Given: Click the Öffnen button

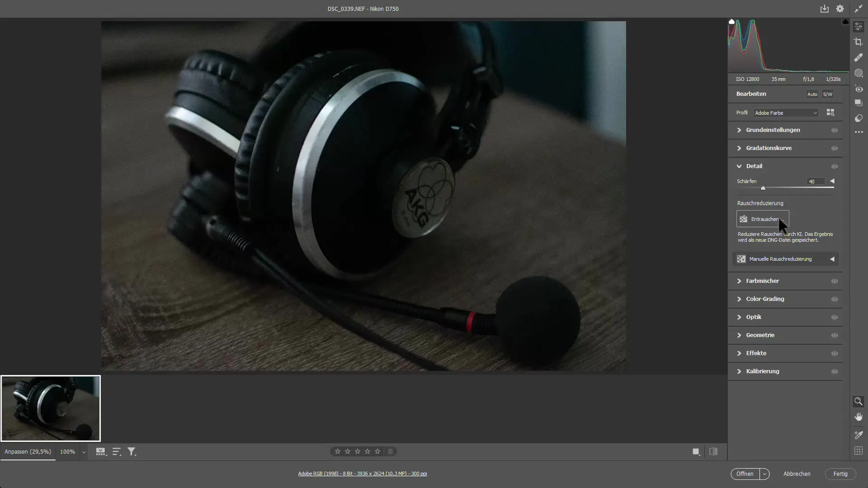Looking at the screenshot, I should 745,474.
